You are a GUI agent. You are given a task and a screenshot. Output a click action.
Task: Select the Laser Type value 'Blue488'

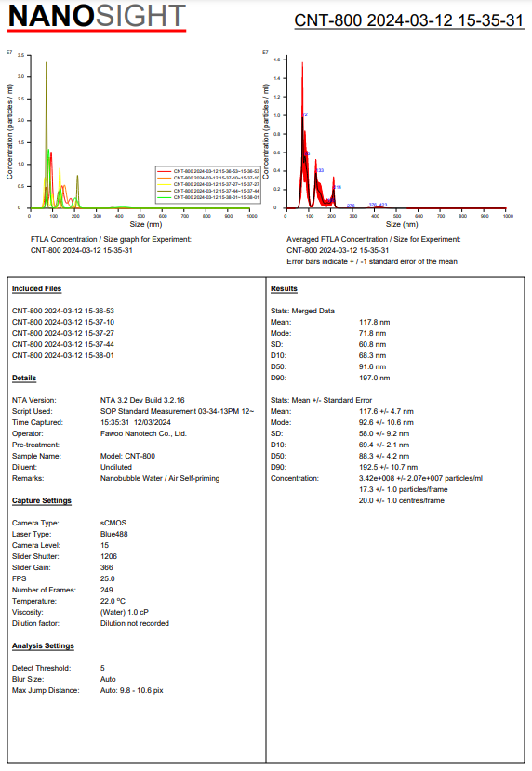[114, 534]
